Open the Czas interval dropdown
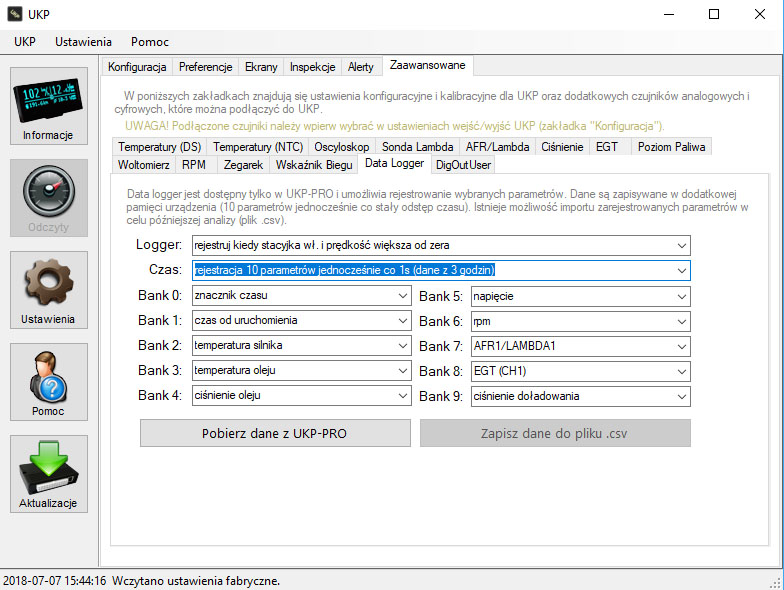 440,270
